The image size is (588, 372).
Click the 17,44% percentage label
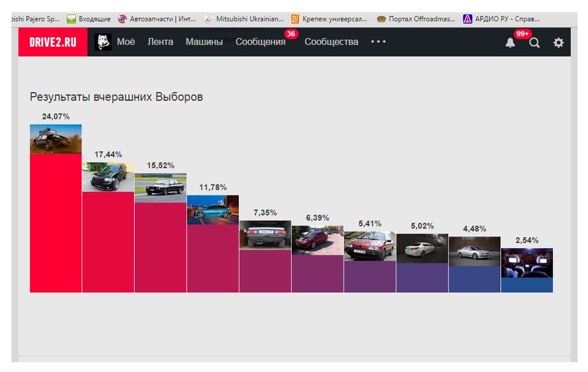(x=108, y=154)
